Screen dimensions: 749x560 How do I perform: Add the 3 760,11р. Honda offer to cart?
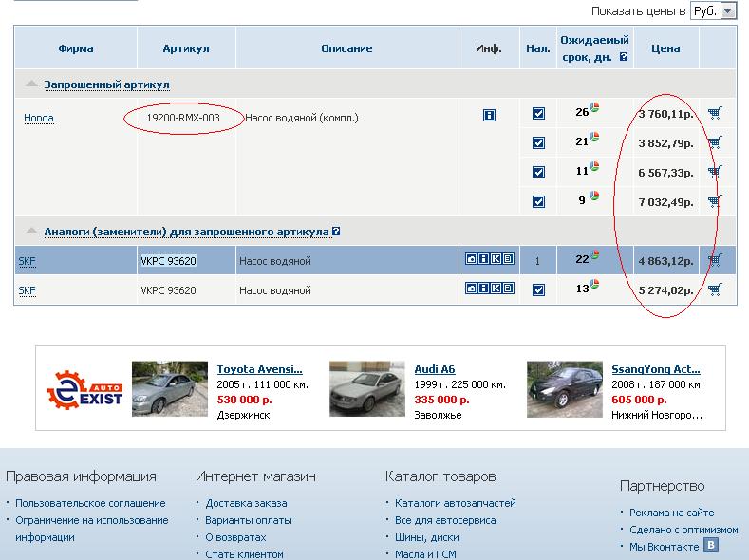coord(715,113)
